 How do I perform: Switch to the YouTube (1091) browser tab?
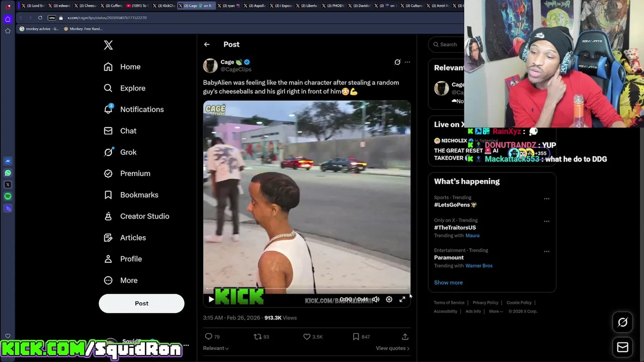pos(138,6)
